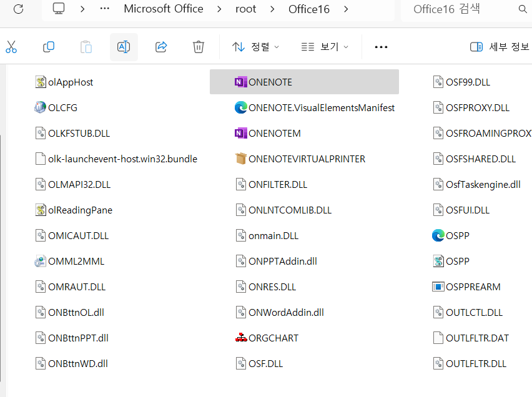The width and height of the screenshot is (532, 397).
Task: Select the OSPP file with Edge icon
Action: click(451, 236)
